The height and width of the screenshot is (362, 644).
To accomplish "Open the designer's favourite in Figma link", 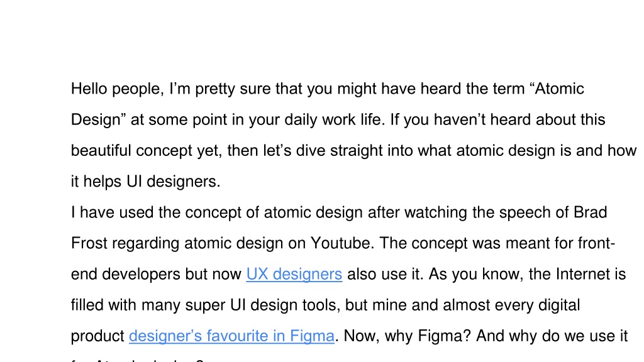I will [231, 336].
